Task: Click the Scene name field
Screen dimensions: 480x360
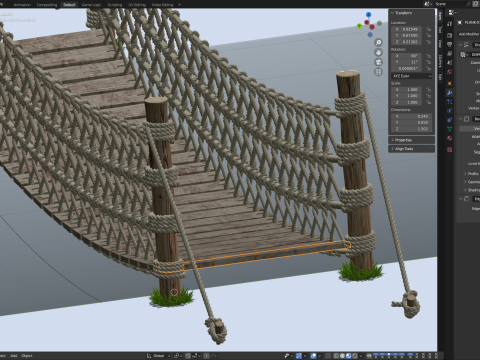Action: pos(453,4)
